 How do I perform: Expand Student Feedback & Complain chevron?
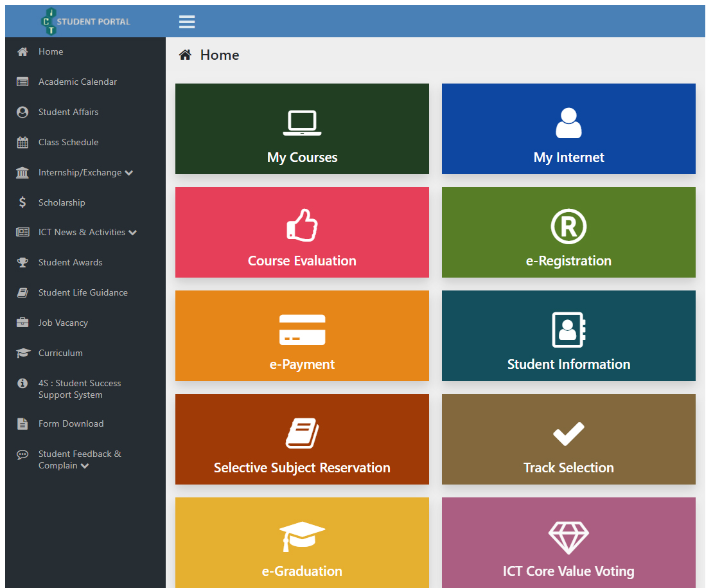coord(85,466)
